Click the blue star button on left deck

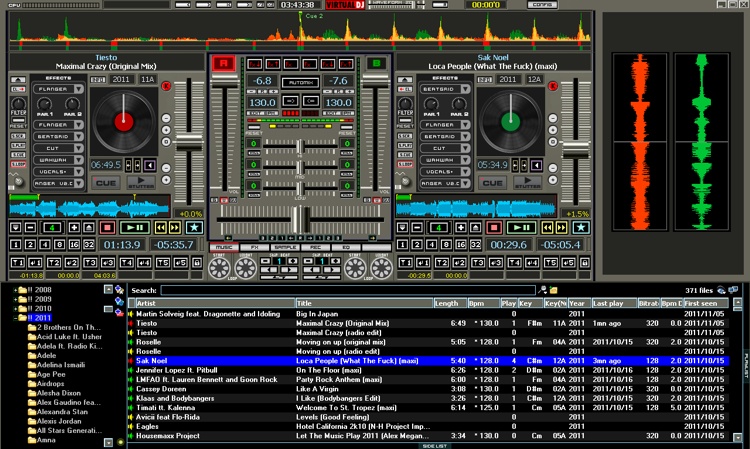[x=194, y=228]
